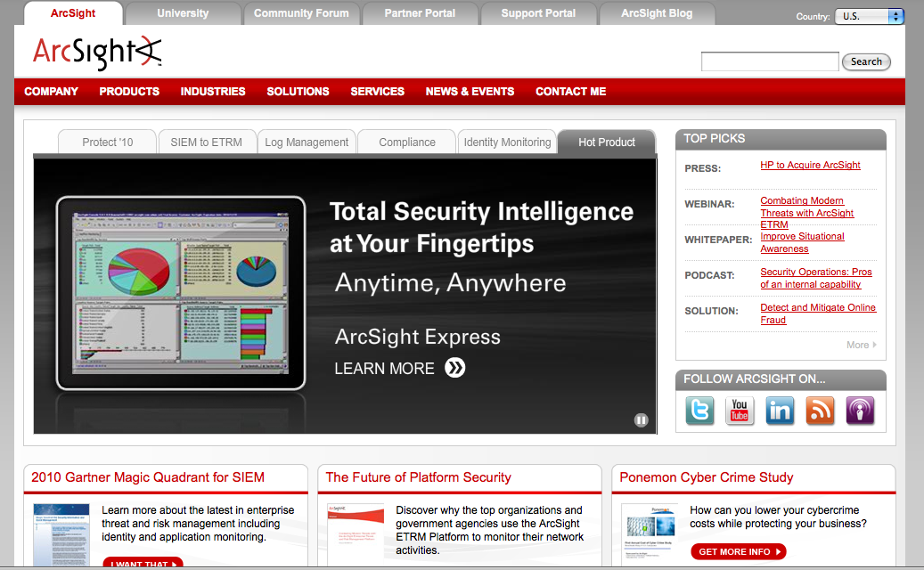Show the Compliance banner tab
This screenshot has width=924, height=570.
(406, 142)
